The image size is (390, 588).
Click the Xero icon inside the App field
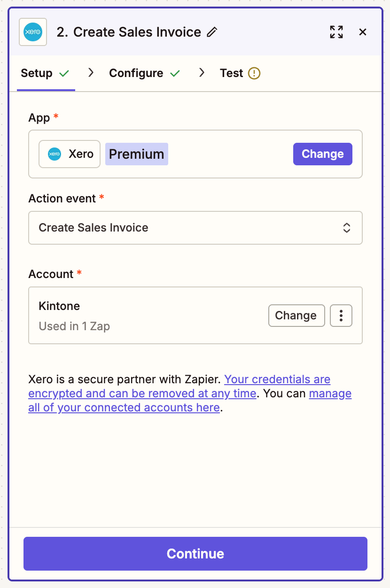click(x=55, y=154)
